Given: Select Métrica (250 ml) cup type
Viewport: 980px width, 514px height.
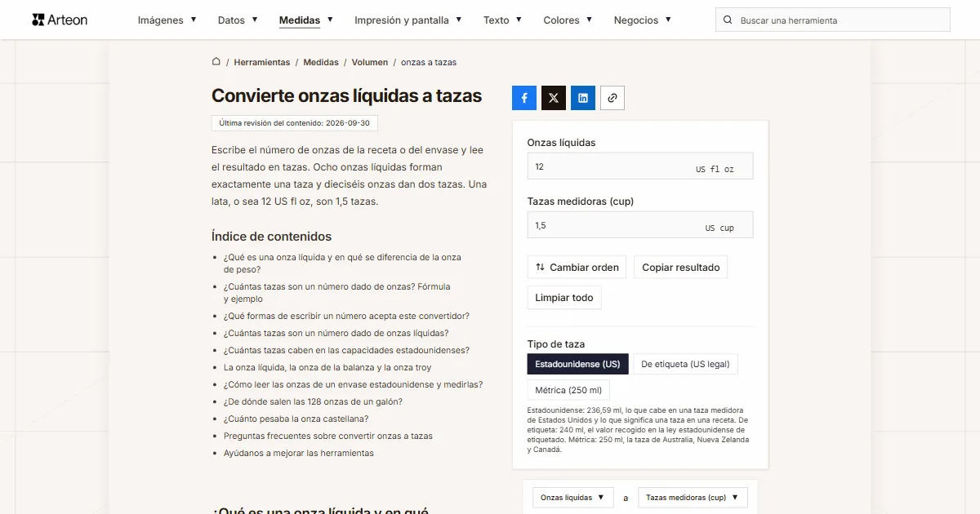Looking at the screenshot, I should (568, 390).
